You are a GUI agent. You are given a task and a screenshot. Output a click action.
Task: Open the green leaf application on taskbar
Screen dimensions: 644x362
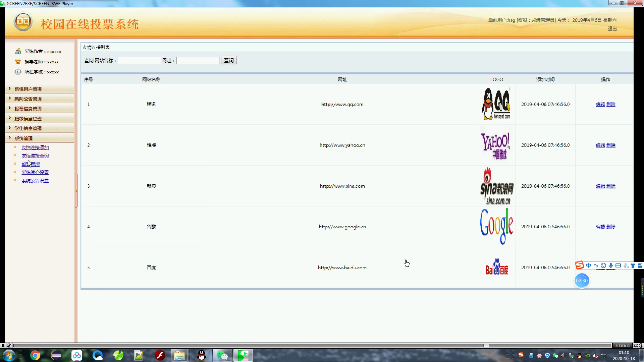[x=118, y=355]
